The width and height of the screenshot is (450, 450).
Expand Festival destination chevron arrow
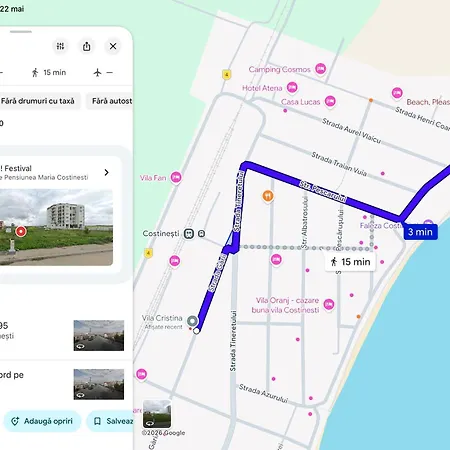[x=106, y=172]
